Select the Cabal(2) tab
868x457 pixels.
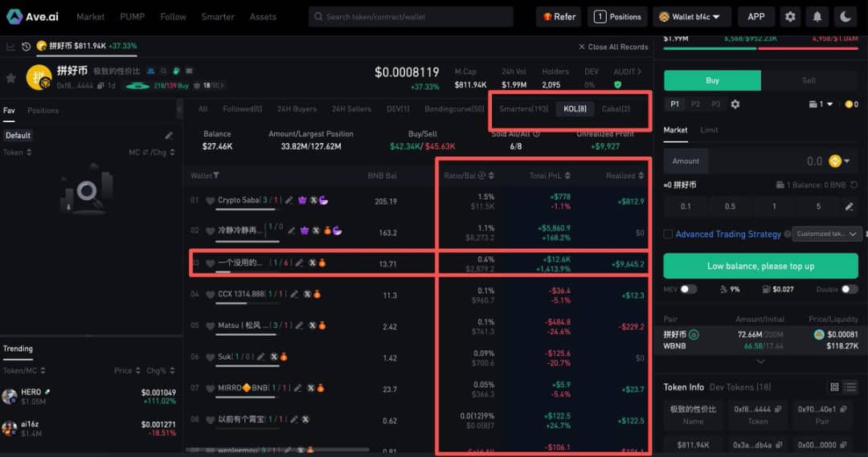coord(616,109)
